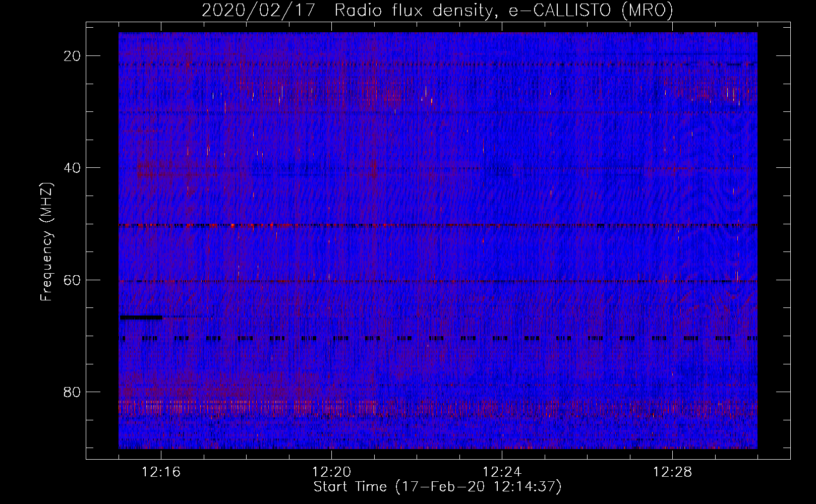Click the "Frequency (MHZ)" axis label
Viewport: 816px width, 504px height.
(x=46, y=241)
